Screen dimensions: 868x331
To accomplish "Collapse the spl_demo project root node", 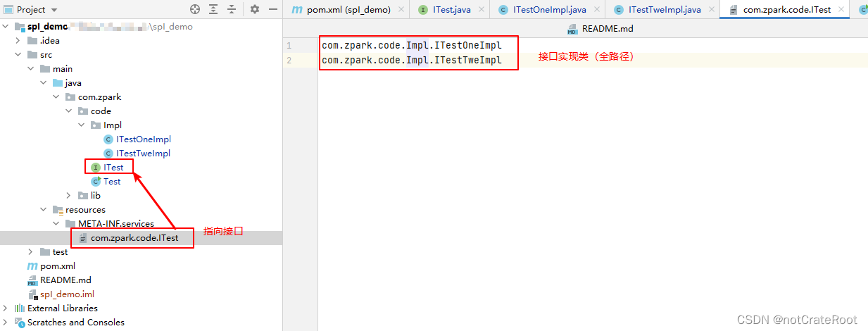I will click(6, 26).
